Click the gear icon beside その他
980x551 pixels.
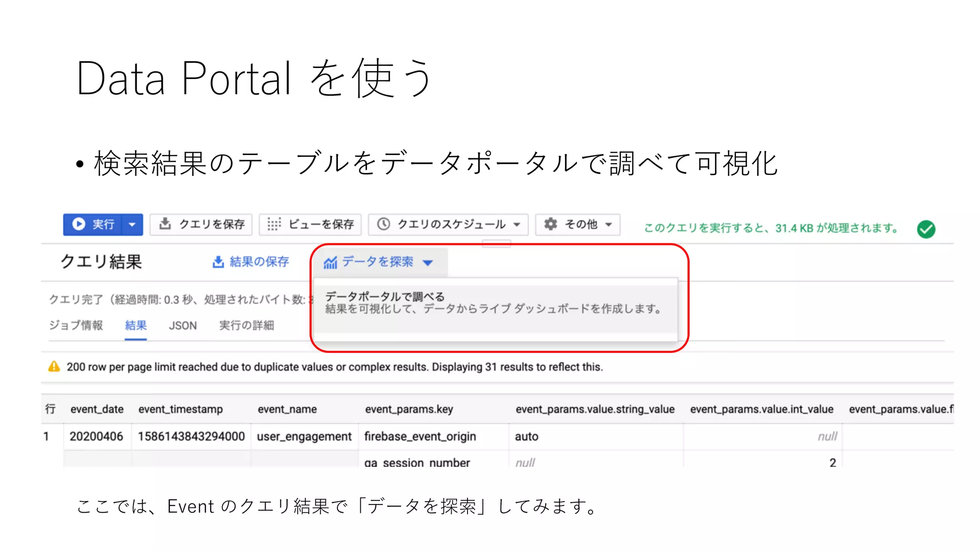coord(551,224)
